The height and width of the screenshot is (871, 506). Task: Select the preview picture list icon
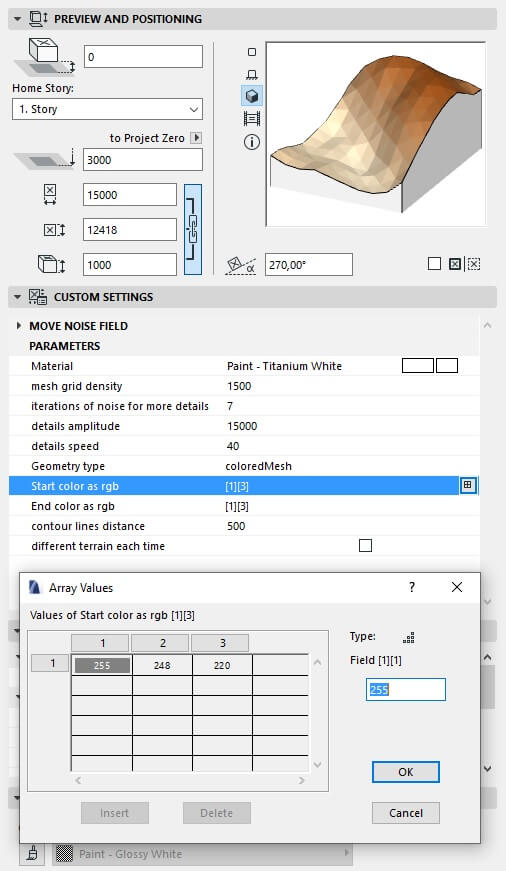pyautogui.click(x=252, y=118)
